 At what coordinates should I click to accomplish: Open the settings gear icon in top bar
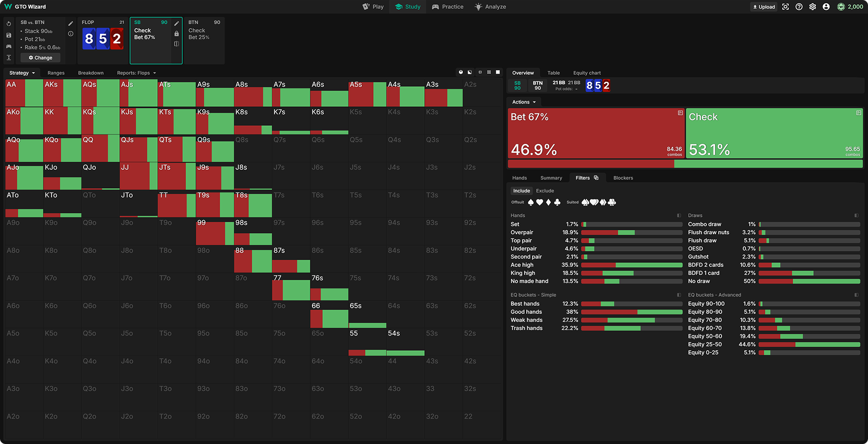tap(812, 7)
